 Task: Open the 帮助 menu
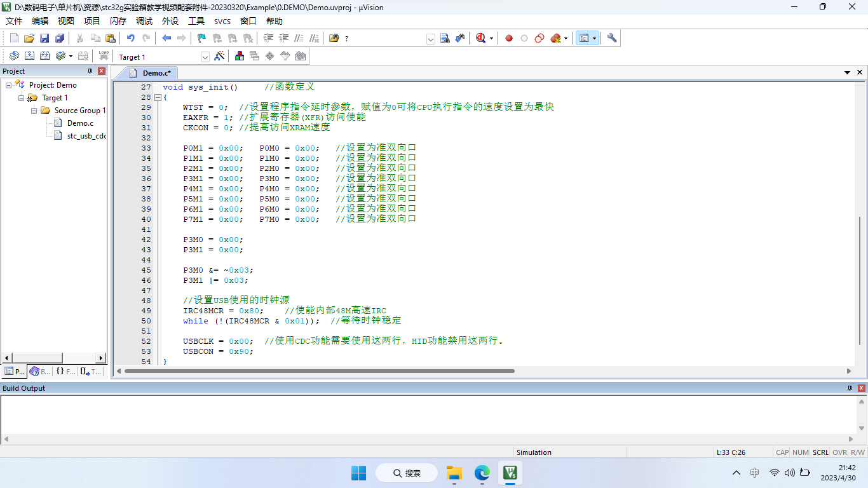pyautogui.click(x=275, y=21)
